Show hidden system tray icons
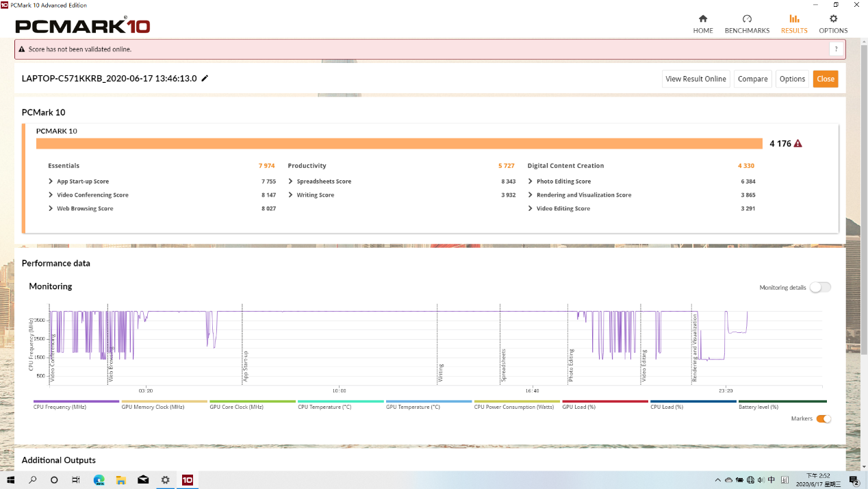 pyautogui.click(x=717, y=480)
